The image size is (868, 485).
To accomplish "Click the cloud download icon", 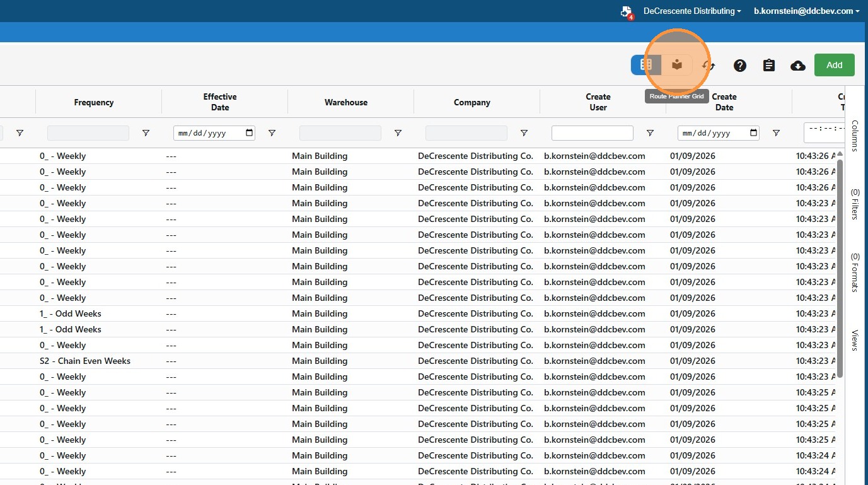I will pos(798,66).
